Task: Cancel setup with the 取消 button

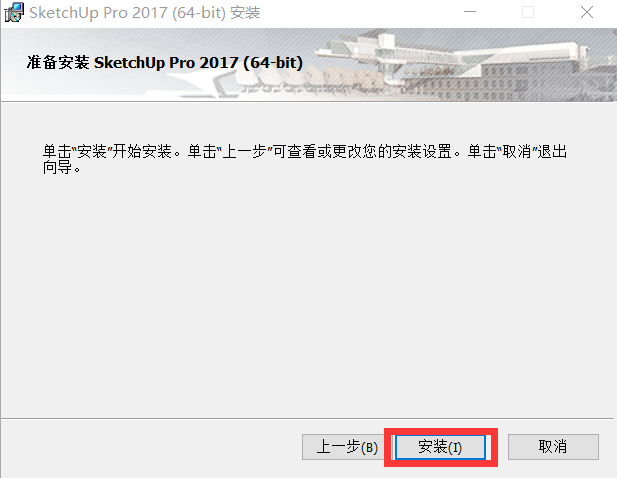Action: 553,447
